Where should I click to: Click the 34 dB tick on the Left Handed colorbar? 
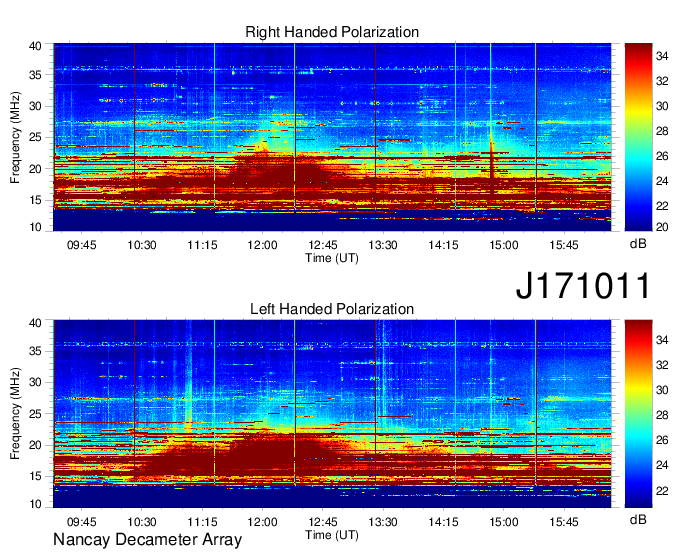pos(662,340)
